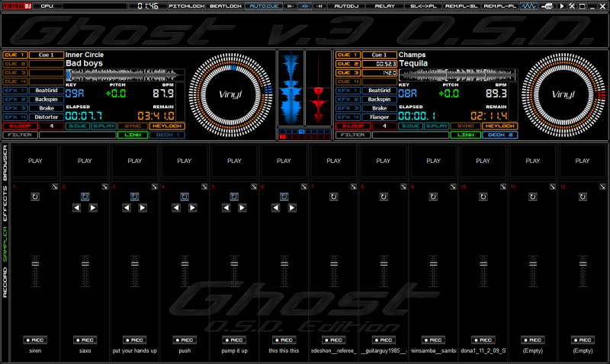Switch to the EFFECTS side tab
The height and width of the screenshot is (364, 610).
(5, 203)
